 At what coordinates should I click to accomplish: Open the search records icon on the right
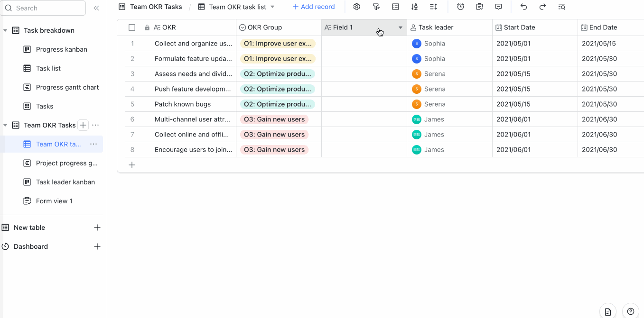(561, 7)
